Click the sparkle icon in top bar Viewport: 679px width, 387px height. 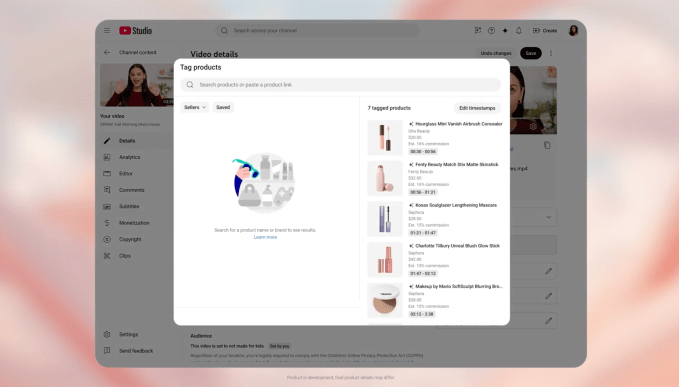[505, 31]
